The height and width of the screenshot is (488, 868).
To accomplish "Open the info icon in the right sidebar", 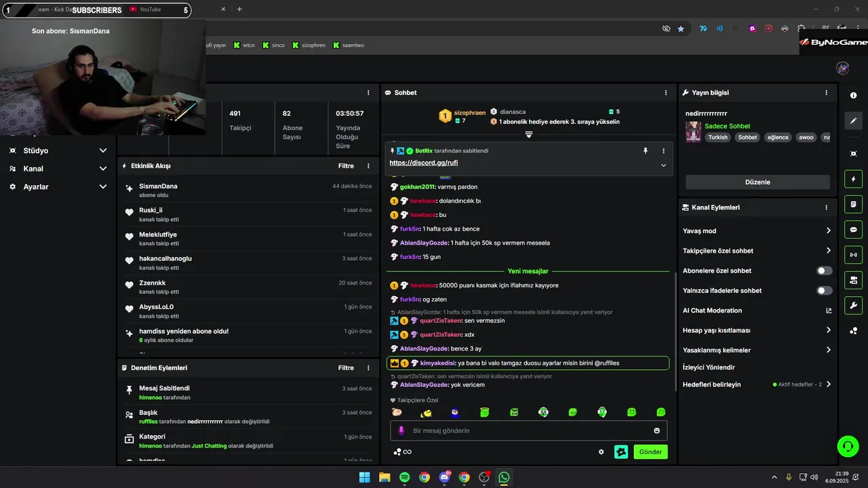I will point(853,96).
